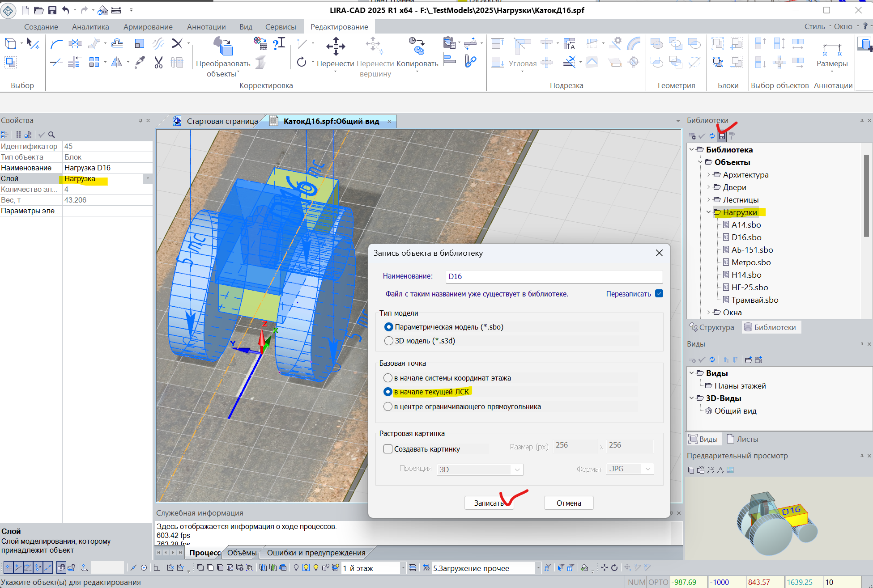
Task: Collapse the Нагрузки library folder
Action: [x=709, y=212]
